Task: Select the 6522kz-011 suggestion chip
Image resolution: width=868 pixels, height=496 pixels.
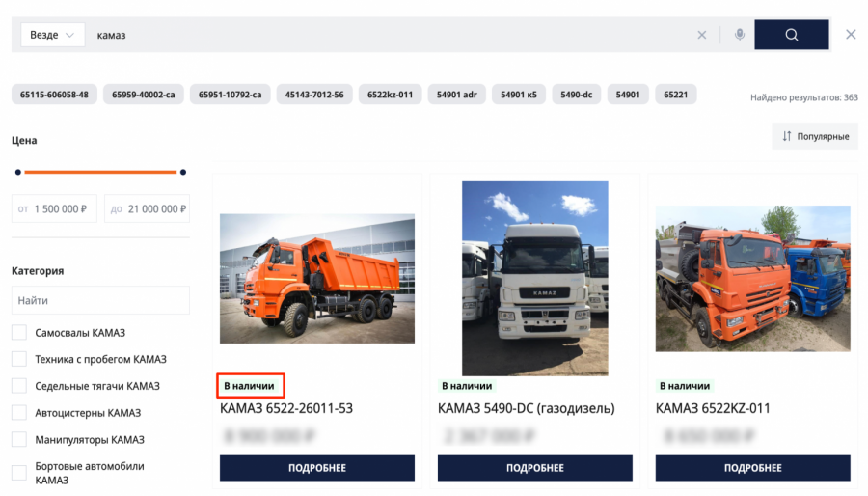Action: [391, 95]
